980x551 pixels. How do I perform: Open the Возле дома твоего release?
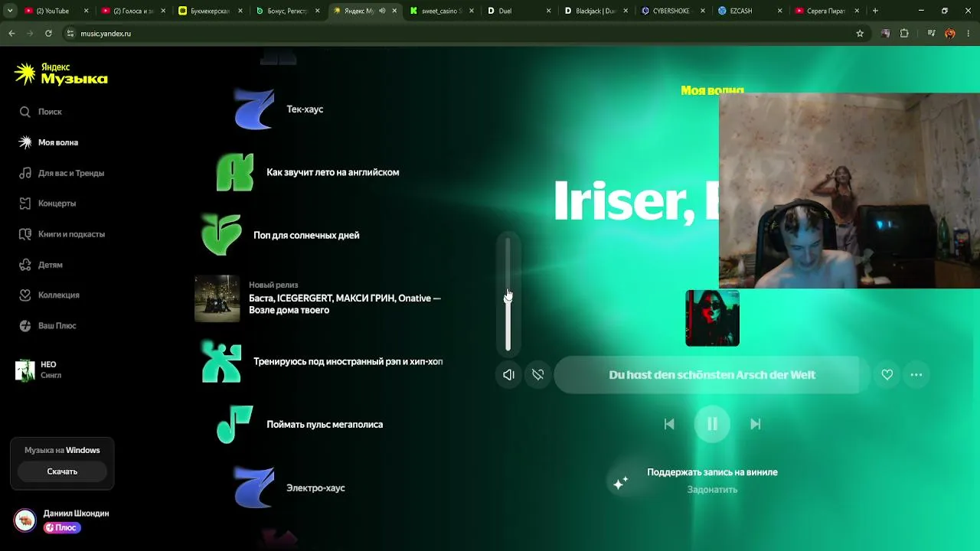pos(345,304)
